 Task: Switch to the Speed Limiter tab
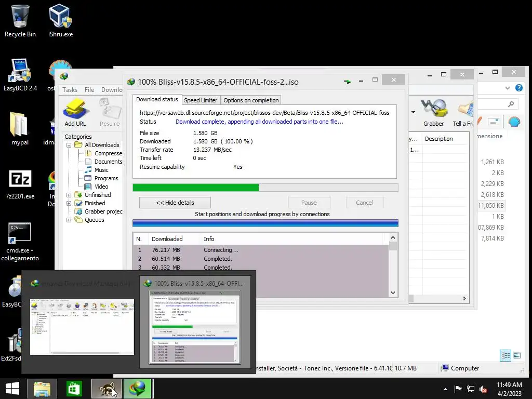[x=201, y=100]
